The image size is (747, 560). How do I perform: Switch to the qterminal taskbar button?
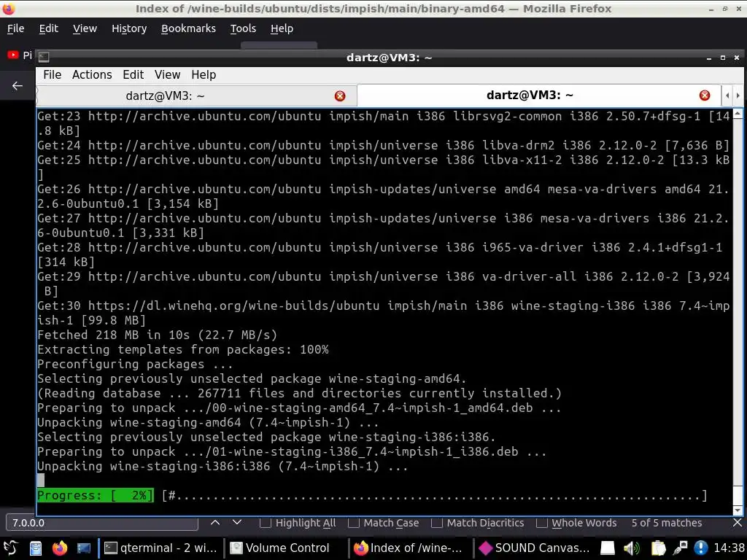coord(161,548)
